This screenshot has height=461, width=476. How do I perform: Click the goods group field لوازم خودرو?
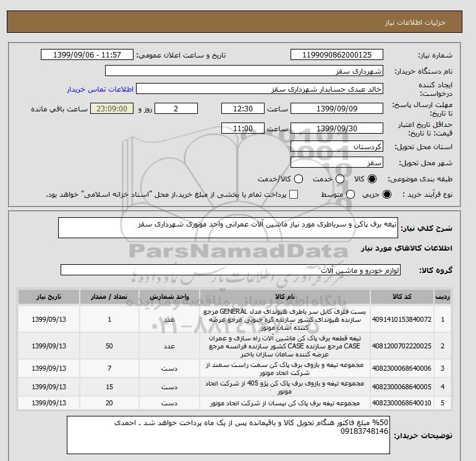click(x=231, y=270)
